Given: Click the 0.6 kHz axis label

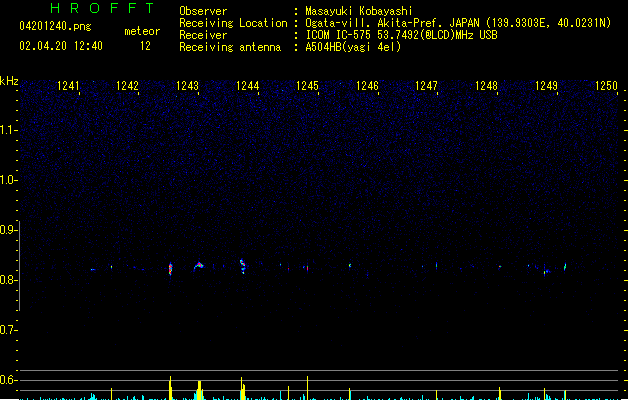Looking at the screenshot, I should (x=8, y=380).
